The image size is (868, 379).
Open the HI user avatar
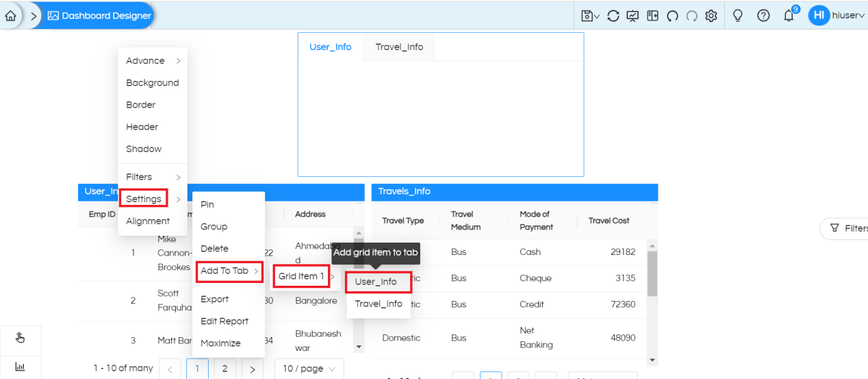(x=819, y=15)
